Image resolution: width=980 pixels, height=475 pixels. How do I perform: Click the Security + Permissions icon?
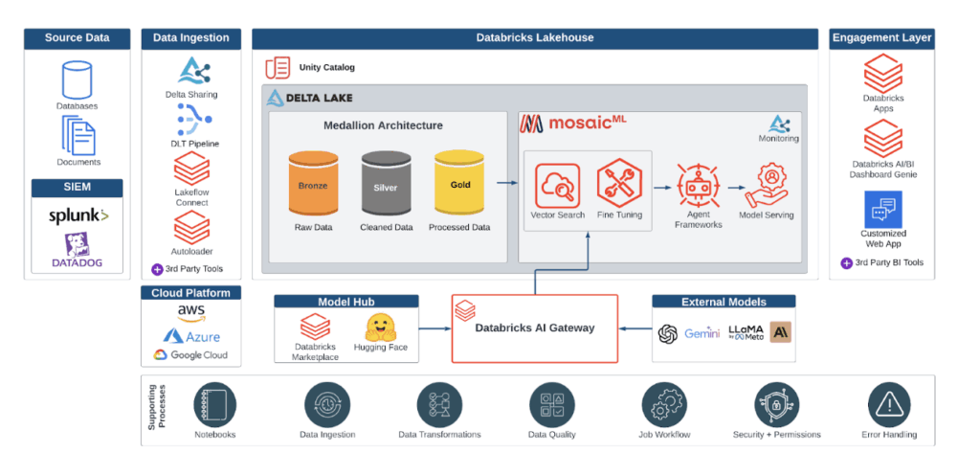pos(775,404)
